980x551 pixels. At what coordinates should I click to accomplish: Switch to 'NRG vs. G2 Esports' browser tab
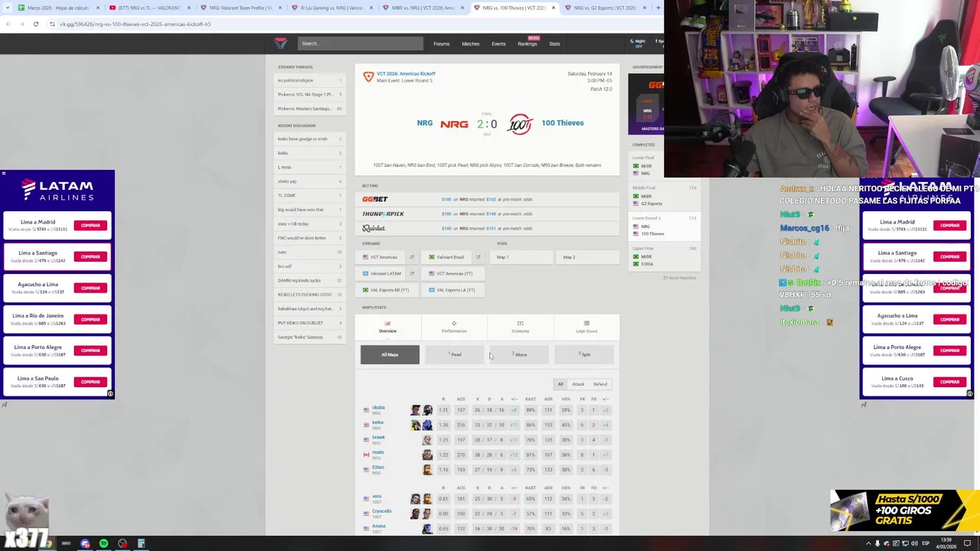[x=606, y=8]
